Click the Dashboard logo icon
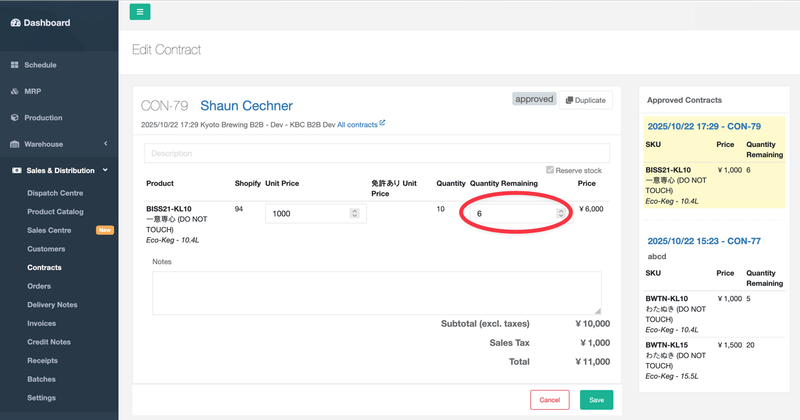This screenshot has width=800, height=420. 13,23
